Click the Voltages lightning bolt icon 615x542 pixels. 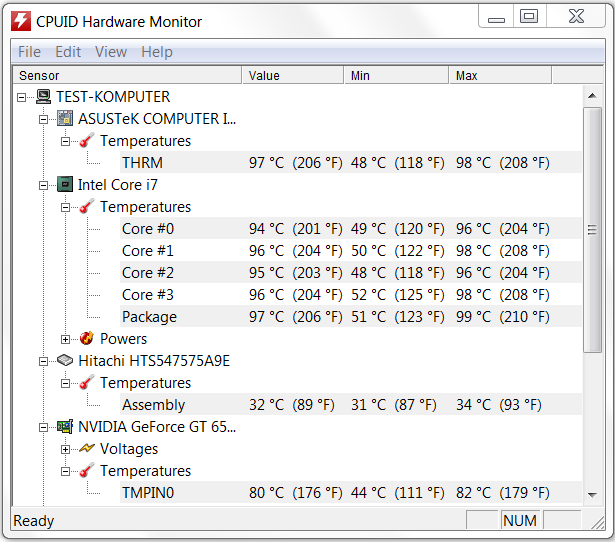[x=87, y=448]
